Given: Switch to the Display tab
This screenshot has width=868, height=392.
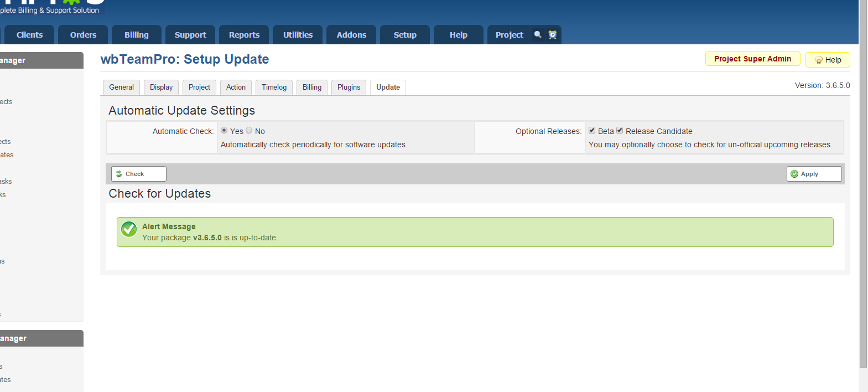Looking at the screenshot, I should pyautogui.click(x=161, y=87).
